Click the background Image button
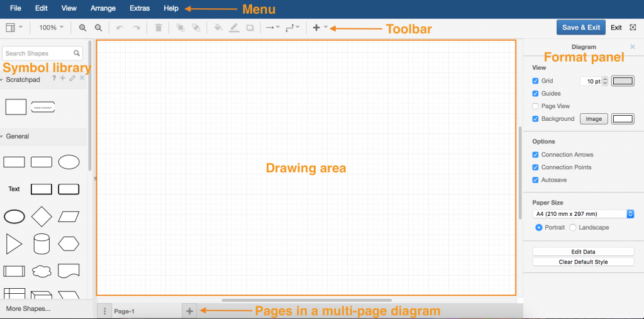The image size is (644, 319). 594,119
